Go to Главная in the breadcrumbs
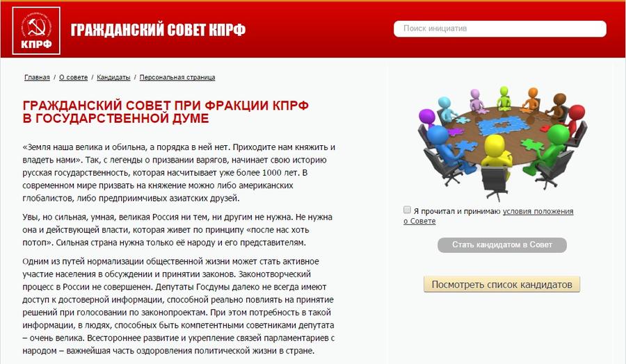Screen dimensions: 626x364 37,77
